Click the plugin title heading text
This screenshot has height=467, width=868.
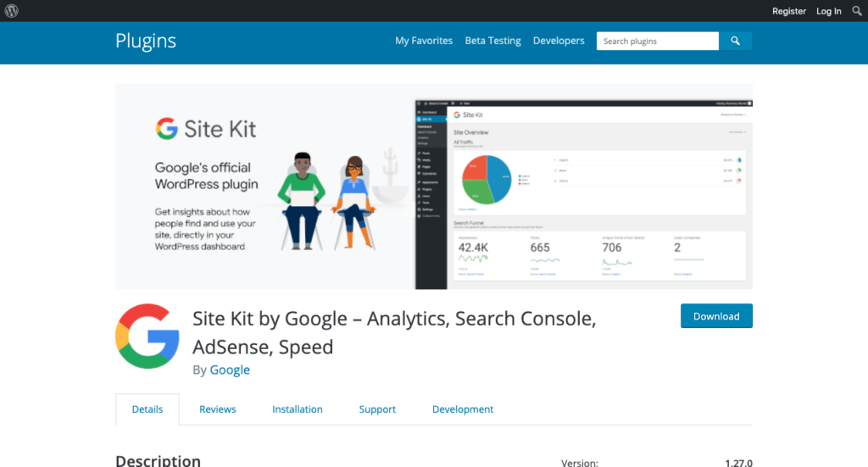[394, 332]
